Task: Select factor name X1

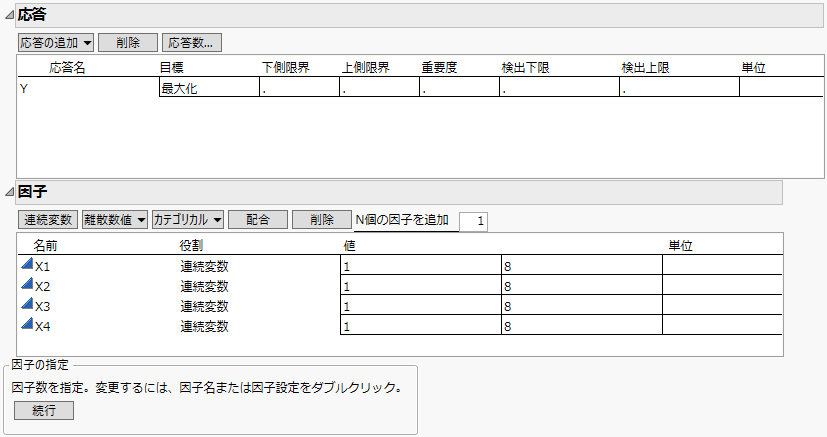Action: (42, 267)
